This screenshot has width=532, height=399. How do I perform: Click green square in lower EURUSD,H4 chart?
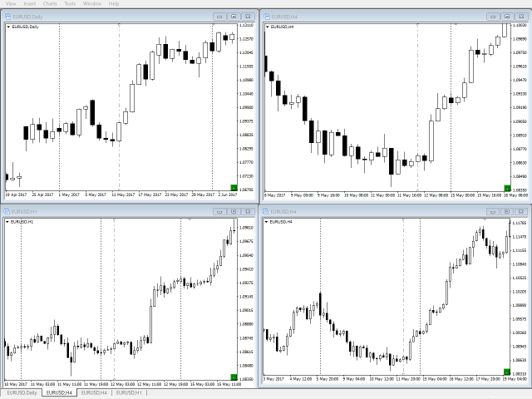click(x=507, y=372)
